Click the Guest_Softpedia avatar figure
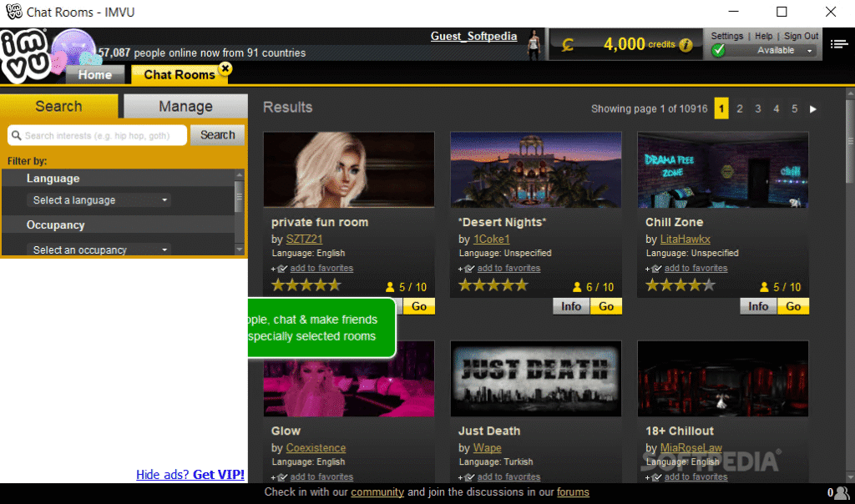Image resolution: width=855 pixels, height=504 pixels. [534, 45]
